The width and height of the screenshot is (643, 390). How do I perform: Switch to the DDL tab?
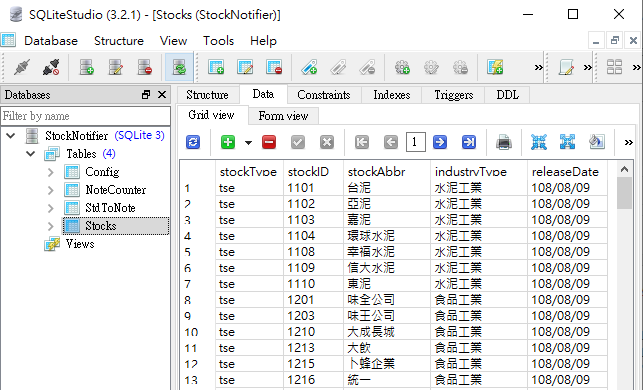pos(508,95)
